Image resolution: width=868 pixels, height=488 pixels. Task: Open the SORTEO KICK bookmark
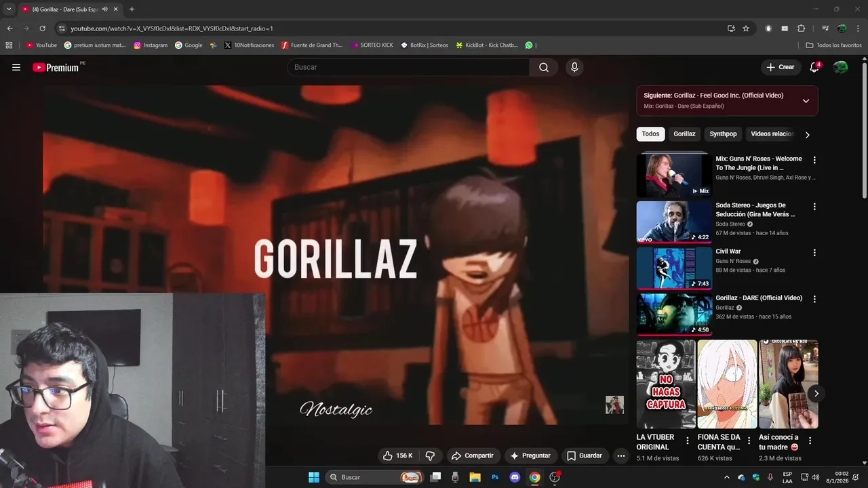pyautogui.click(x=372, y=45)
